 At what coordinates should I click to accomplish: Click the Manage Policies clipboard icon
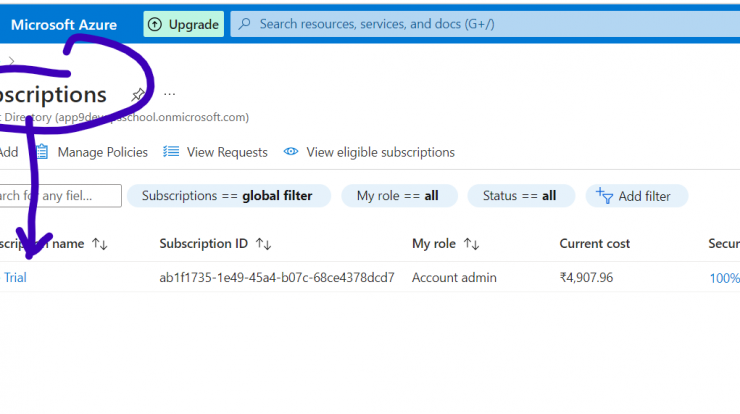click(42, 152)
